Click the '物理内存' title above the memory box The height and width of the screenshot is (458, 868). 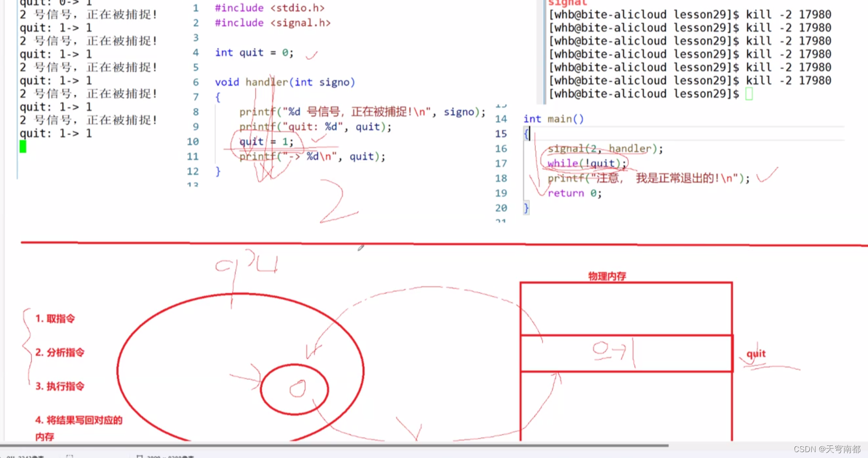coord(607,276)
